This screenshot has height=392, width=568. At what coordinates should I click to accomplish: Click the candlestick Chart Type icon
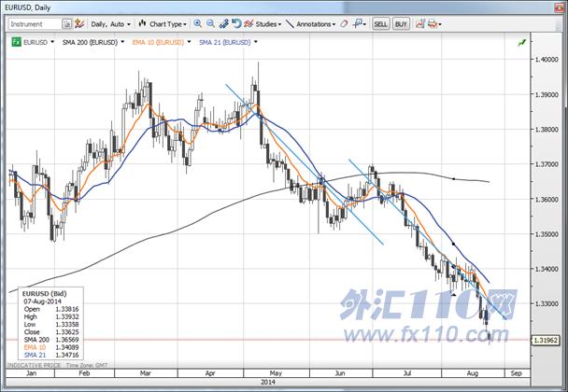pyautogui.click(x=142, y=24)
